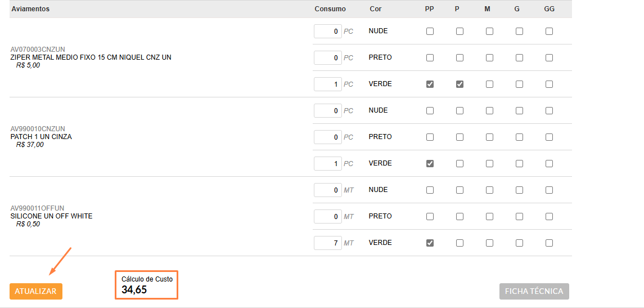
Task: Enable G size for patch PRETO row
Action: tap(519, 137)
